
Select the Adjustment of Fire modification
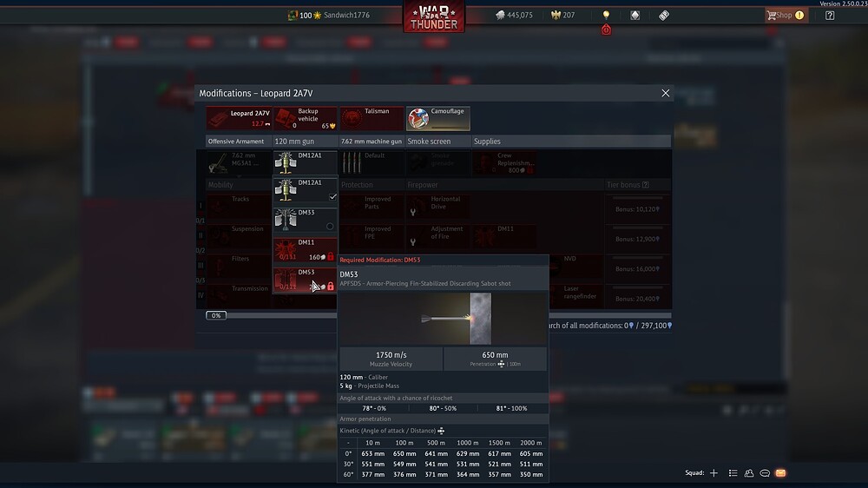point(437,236)
